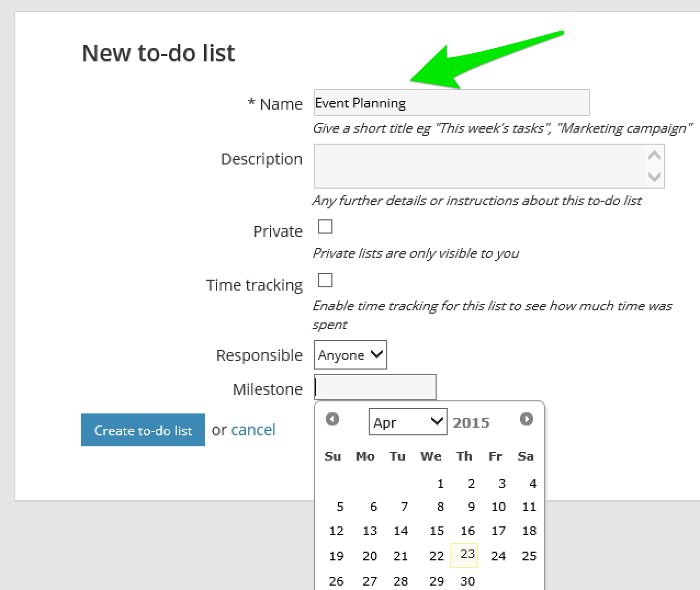
Task: Enable the Private checkbox
Action: point(325,226)
